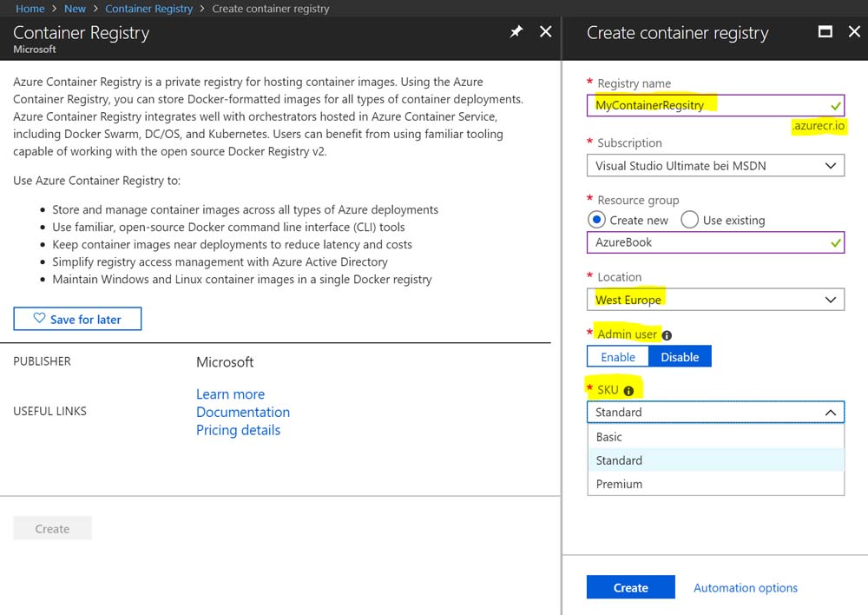This screenshot has height=615, width=868.
Task: Pin the Container Registry blade
Action: point(516,32)
